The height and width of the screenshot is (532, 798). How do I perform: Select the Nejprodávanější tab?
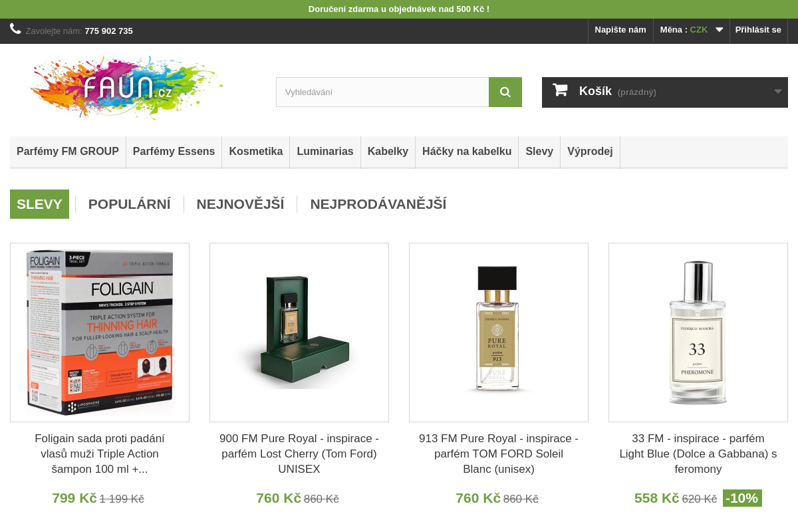pyautogui.click(x=378, y=204)
